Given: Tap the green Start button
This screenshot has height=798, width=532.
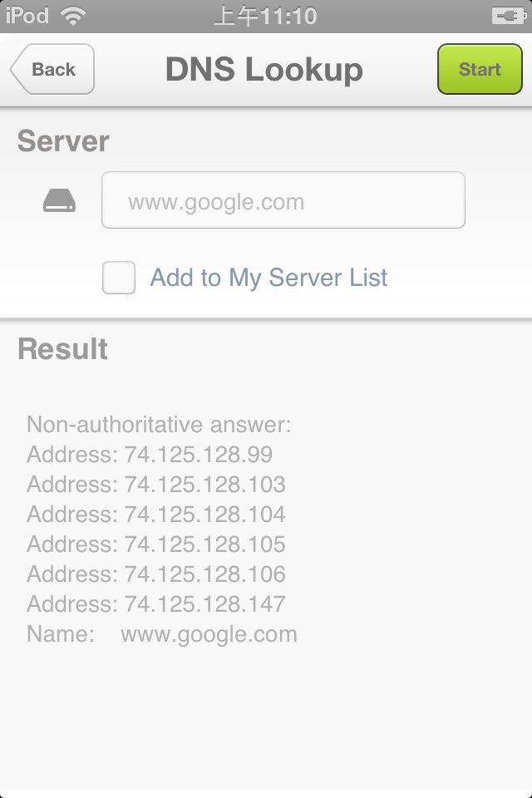Looking at the screenshot, I should 480,69.
